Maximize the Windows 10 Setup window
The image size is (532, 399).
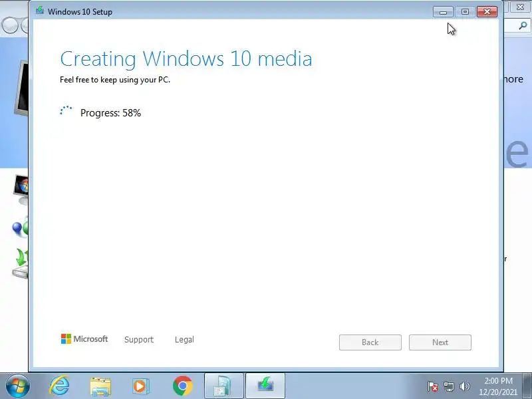465,12
